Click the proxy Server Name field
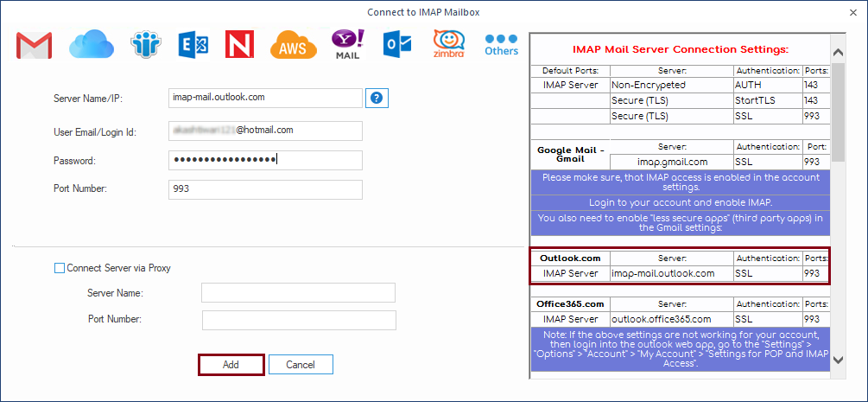Screen dimensions: 868x402 click(x=298, y=293)
